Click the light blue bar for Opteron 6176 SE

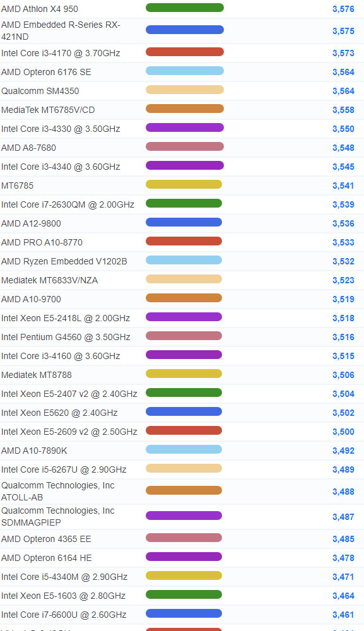coord(185,71)
